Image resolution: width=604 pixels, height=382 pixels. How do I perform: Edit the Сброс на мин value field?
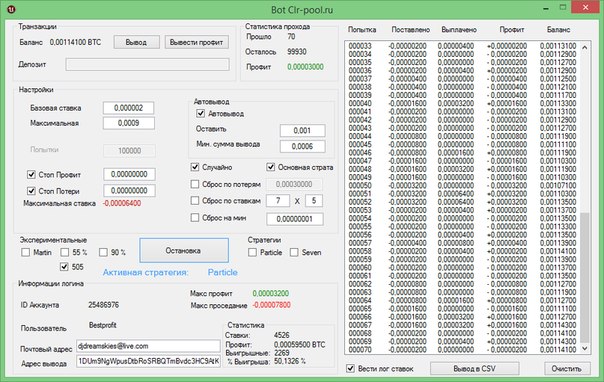295,219
